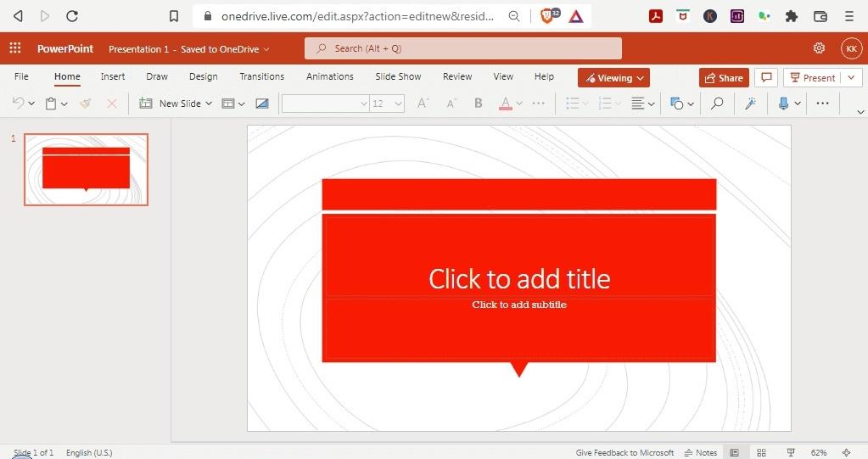
Task: Open the Shapes gallery icon
Action: point(676,103)
